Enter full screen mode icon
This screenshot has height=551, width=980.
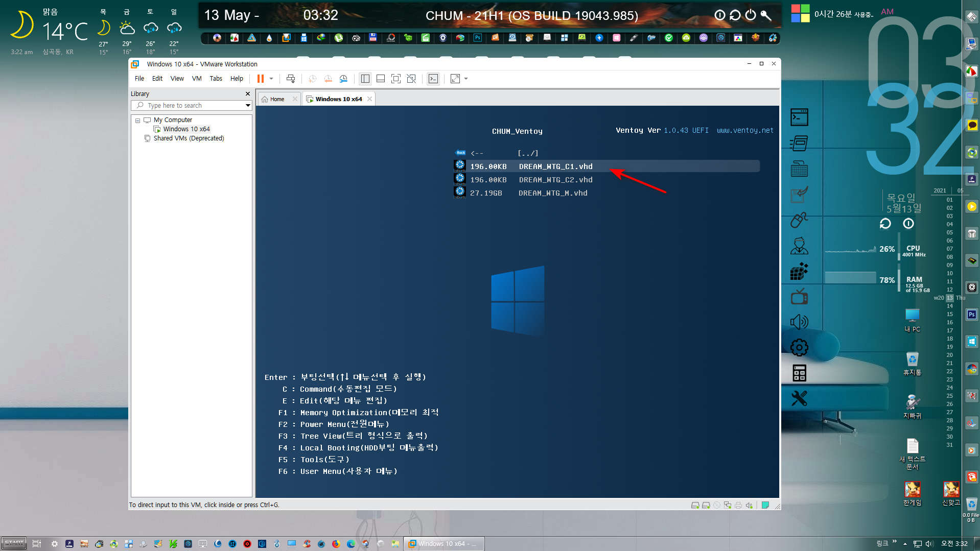pyautogui.click(x=396, y=79)
